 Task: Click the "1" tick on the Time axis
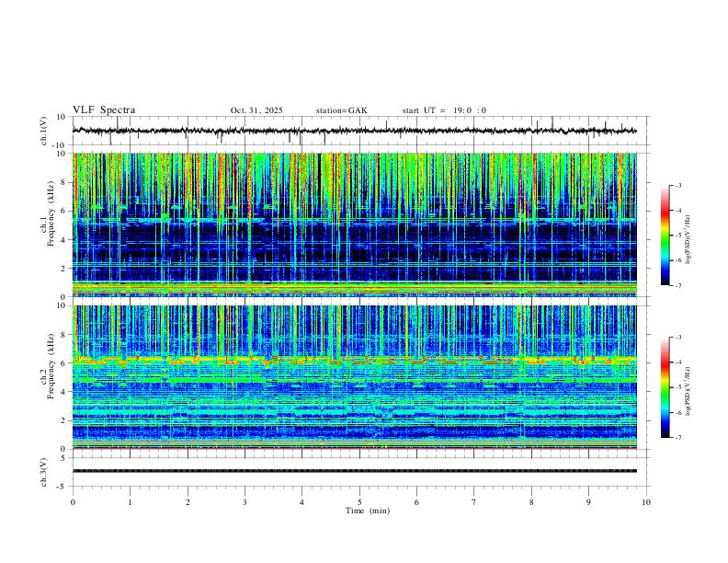coord(130,502)
